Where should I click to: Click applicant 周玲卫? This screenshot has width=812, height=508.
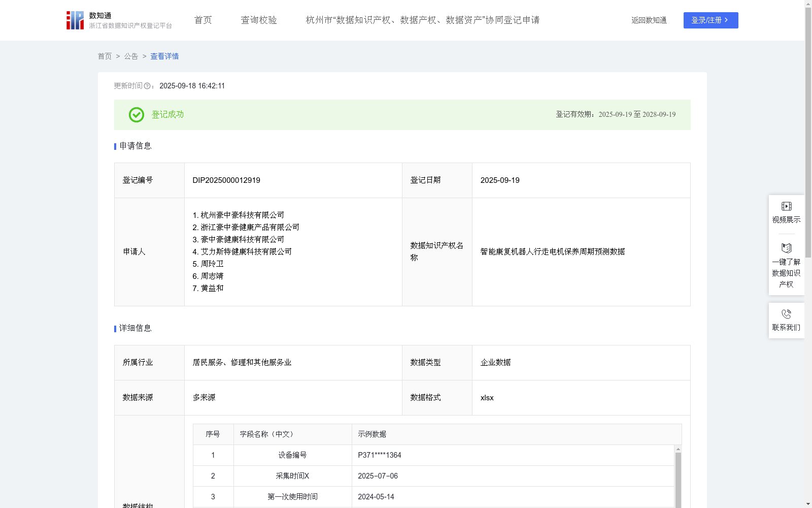208,264
